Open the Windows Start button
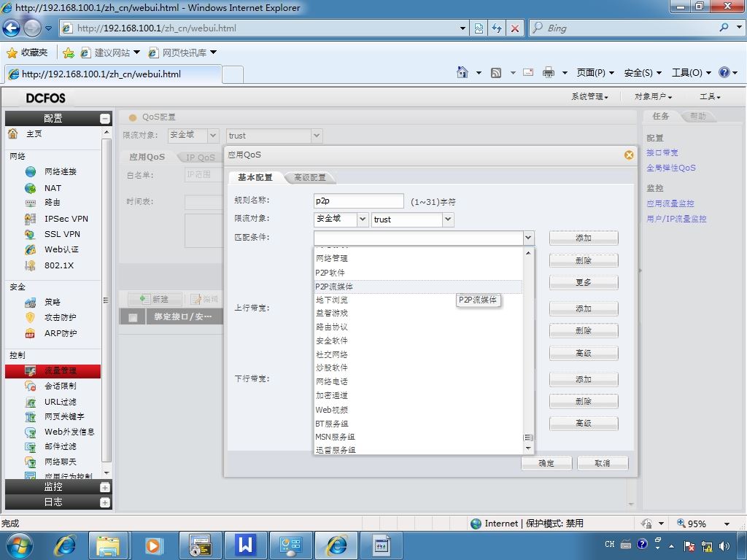 click(19, 545)
